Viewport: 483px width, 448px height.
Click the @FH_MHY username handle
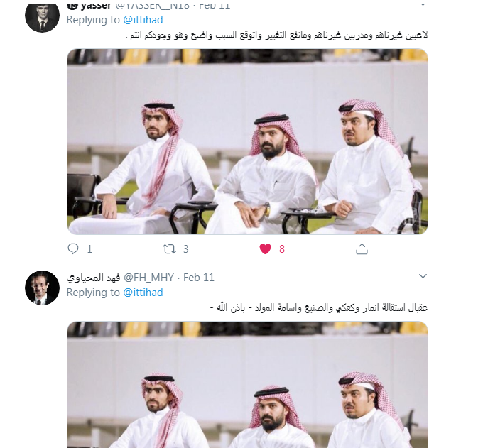coord(148,278)
